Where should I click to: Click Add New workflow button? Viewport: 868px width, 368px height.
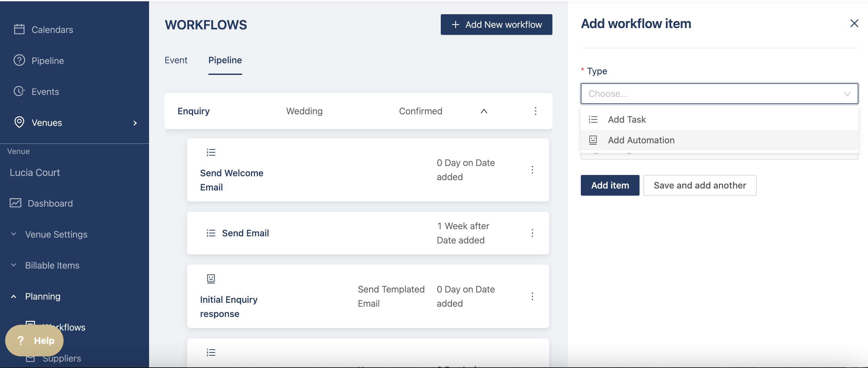point(496,25)
